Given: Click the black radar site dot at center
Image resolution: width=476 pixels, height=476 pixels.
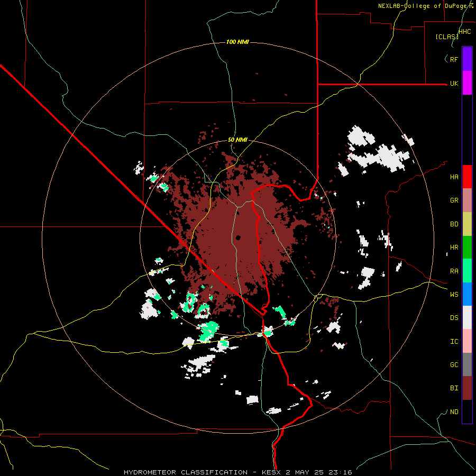Looking at the screenshot, I should click(238, 237).
